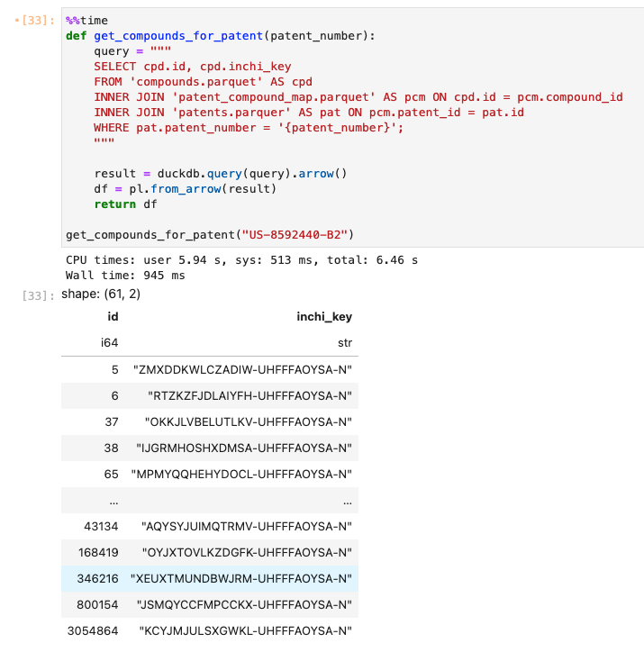This screenshot has height=661, width=644.
Task: Click the Wall time: 945 ms output
Action: click(125, 276)
